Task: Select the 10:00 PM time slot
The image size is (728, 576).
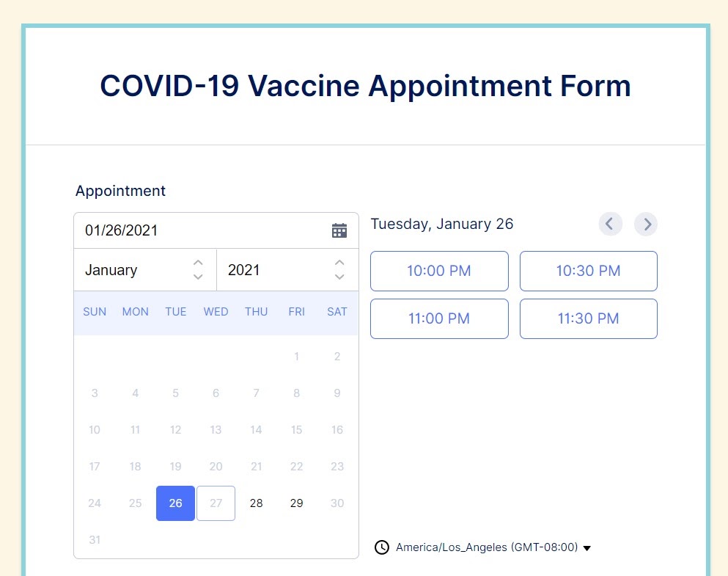Action: (439, 271)
